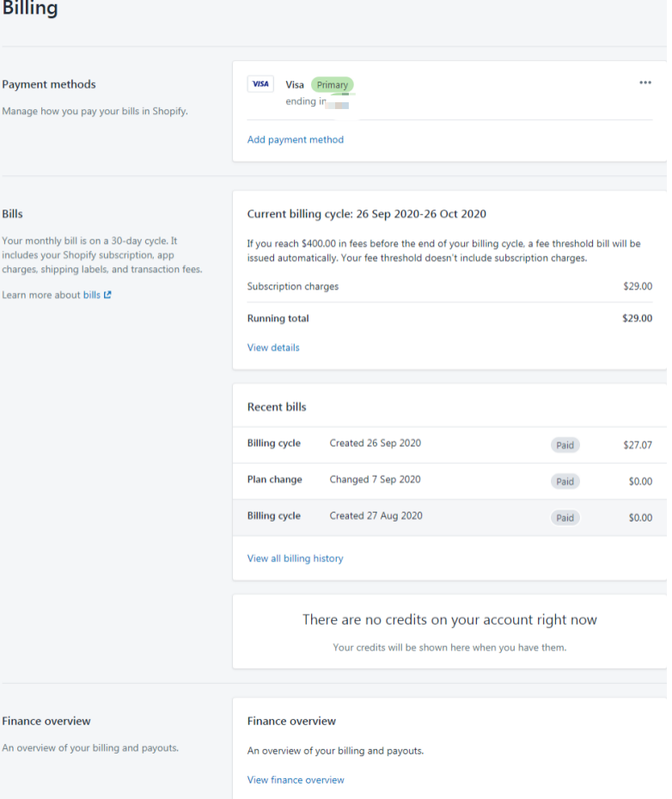Open the View finance overview link
The image size is (672, 799).
296,780
